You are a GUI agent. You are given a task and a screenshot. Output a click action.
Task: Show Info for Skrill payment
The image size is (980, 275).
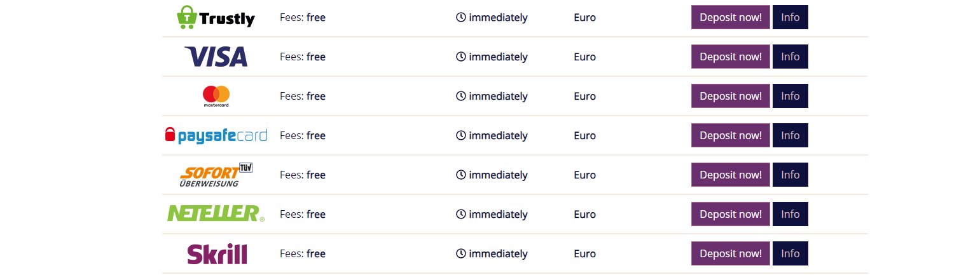pos(790,253)
